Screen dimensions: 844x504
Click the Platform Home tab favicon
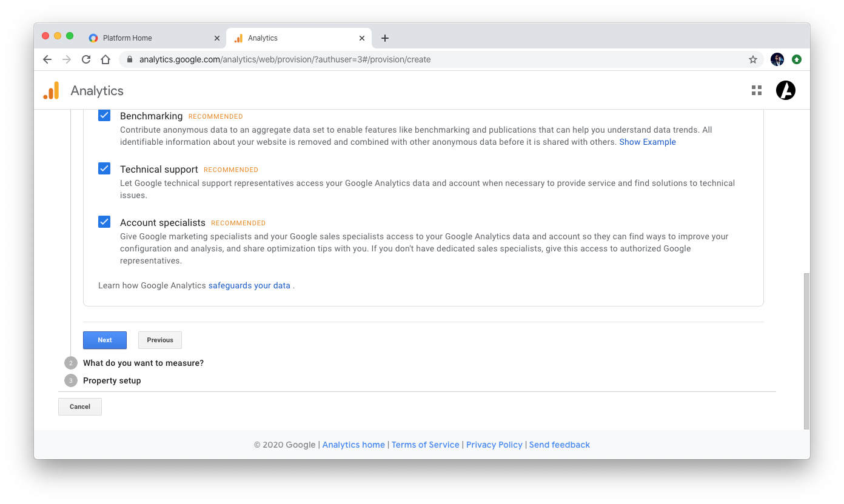[93, 38]
